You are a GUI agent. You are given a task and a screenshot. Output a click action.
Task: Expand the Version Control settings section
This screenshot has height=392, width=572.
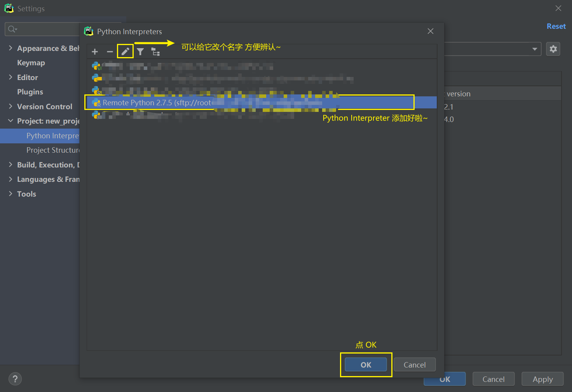(x=10, y=106)
